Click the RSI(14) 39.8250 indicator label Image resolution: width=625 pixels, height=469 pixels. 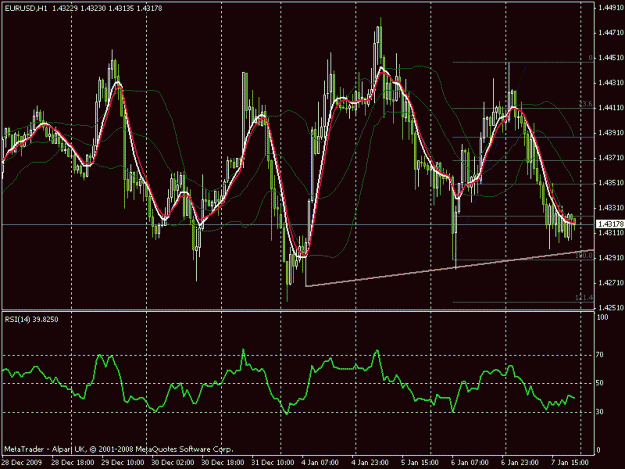coord(31,320)
